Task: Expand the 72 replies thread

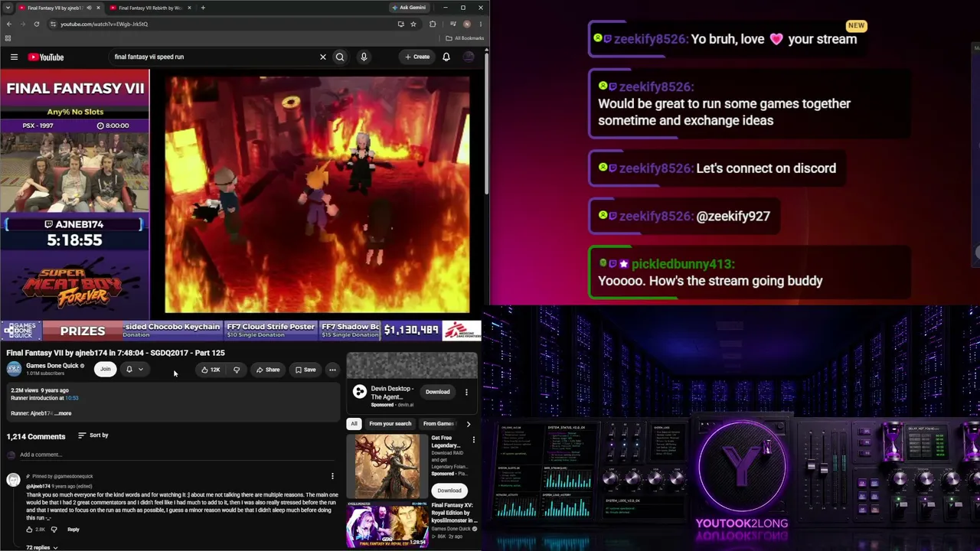Action: (41, 547)
